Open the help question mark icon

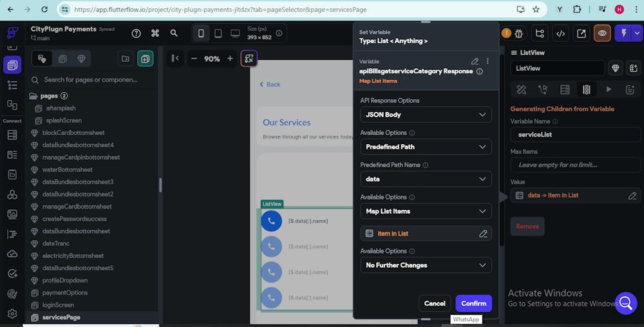click(x=136, y=33)
